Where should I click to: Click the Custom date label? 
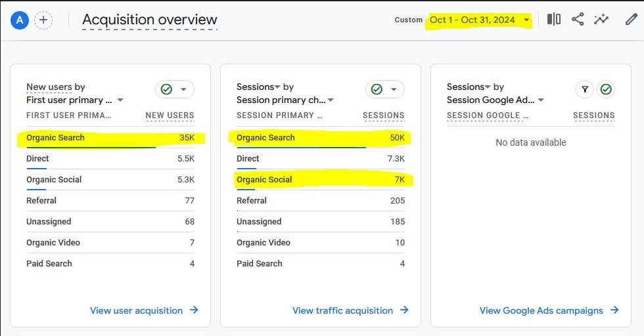(408, 20)
